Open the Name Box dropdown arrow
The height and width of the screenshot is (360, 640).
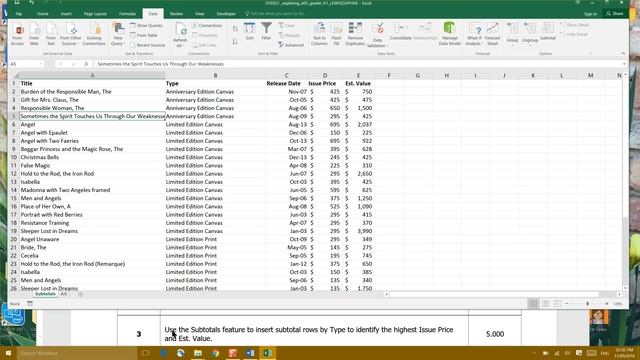pyautogui.click(x=41, y=64)
